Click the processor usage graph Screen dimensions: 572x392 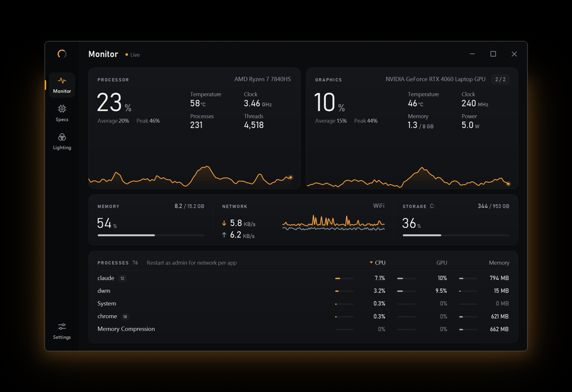[x=191, y=176]
